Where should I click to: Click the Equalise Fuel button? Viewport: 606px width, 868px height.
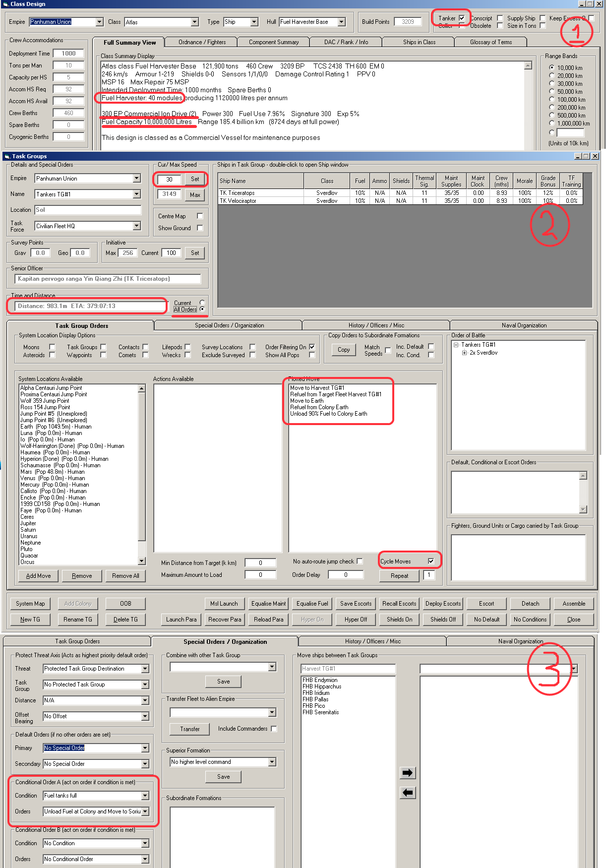[312, 604]
